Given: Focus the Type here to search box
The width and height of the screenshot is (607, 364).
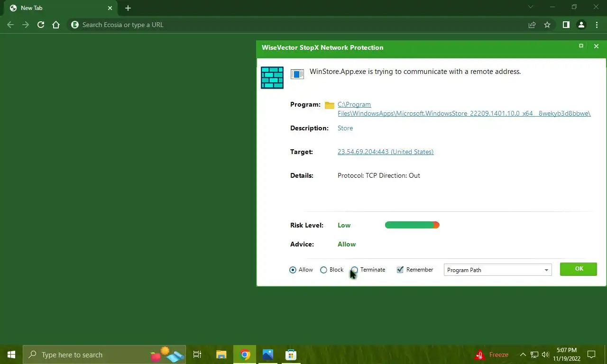Looking at the screenshot, I should (x=104, y=355).
